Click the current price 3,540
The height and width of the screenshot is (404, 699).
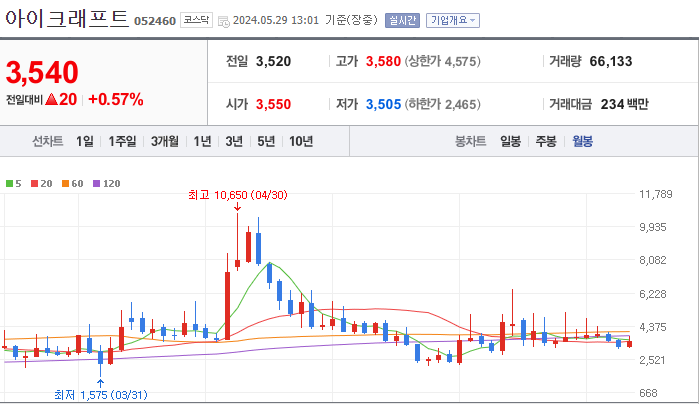click(42, 72)
